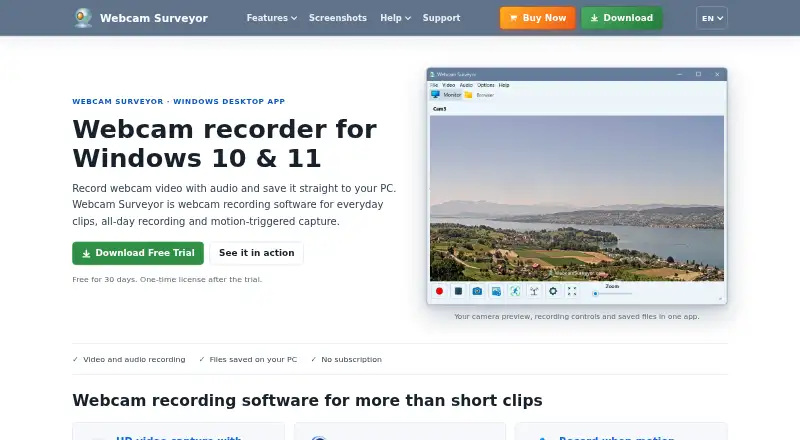Screen dimensions: 800x440
Task: Click the 'Webcam recorder for Windows 10 & 11' headline
Action: click(x=224, y=143)
